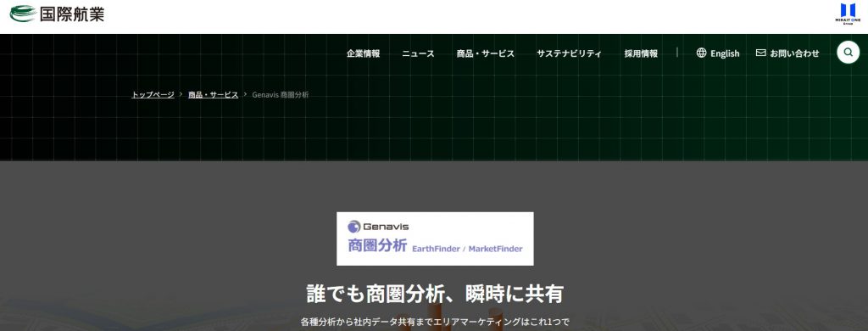This screenshot has width=868, height=331.
Task: Open the 採用情報 menu
Action: pyautogui.click(x=641, y=53)
